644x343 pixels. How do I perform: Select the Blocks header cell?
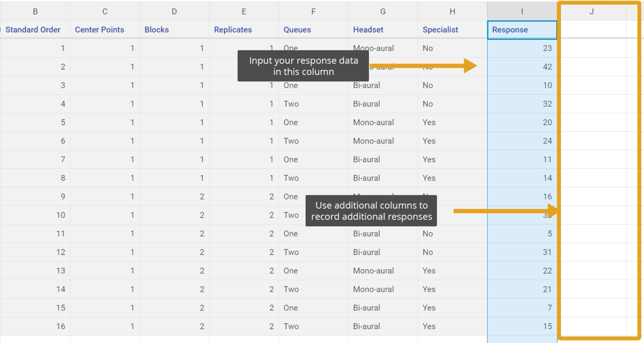(x=174, y=30)
